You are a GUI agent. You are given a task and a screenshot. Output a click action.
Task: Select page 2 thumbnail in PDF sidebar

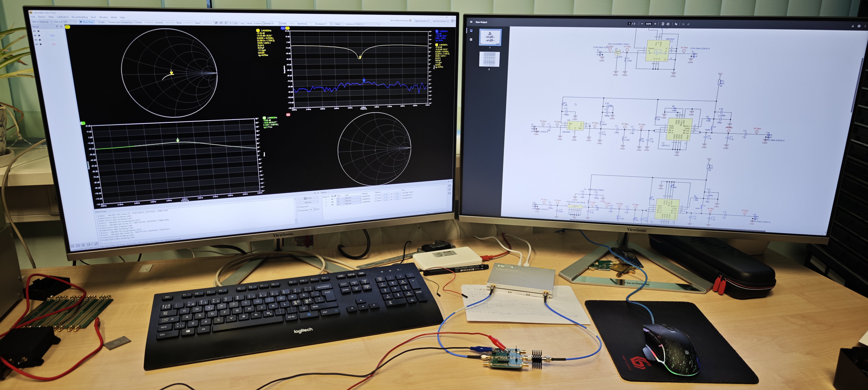click(x=489, y=60)
